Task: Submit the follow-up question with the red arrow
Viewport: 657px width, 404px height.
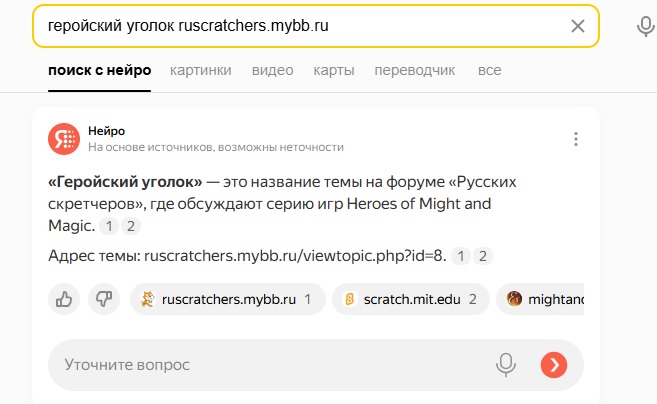Action: pos(554,365)
